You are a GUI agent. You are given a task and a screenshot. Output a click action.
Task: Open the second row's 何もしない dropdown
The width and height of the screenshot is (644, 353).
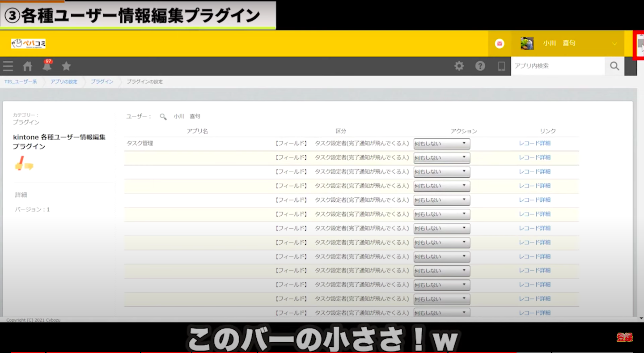(x=441, y=158)
